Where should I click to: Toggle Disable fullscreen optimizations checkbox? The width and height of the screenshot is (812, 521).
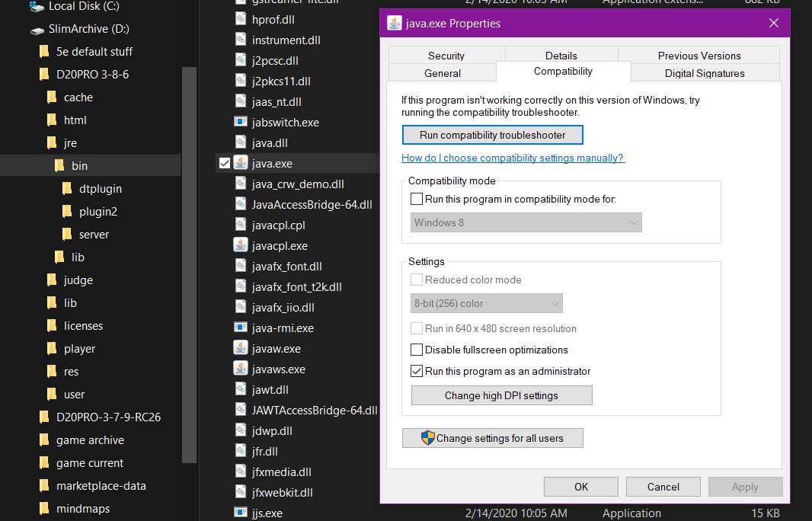417,350
